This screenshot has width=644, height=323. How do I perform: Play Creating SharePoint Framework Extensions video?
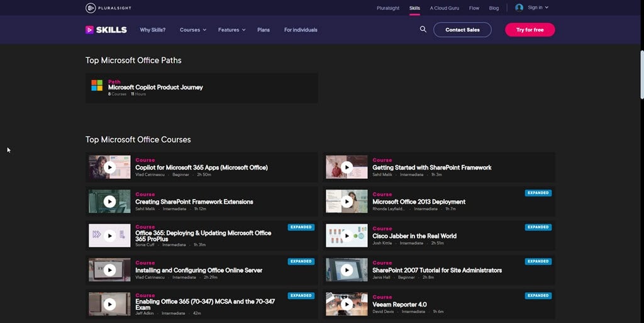click(x=109, y=201)
